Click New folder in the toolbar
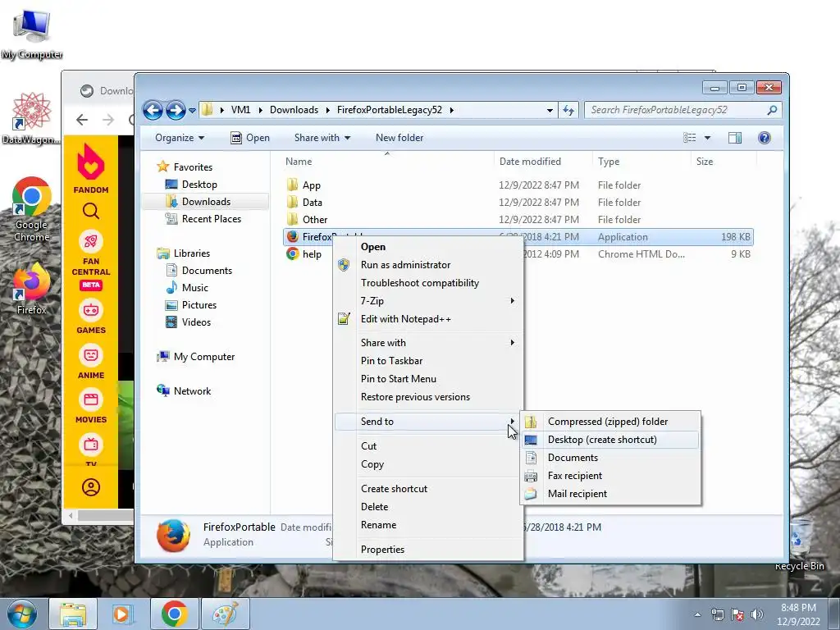Image resolution: width=840 pixels, height=630 pixels. point(399,138)
